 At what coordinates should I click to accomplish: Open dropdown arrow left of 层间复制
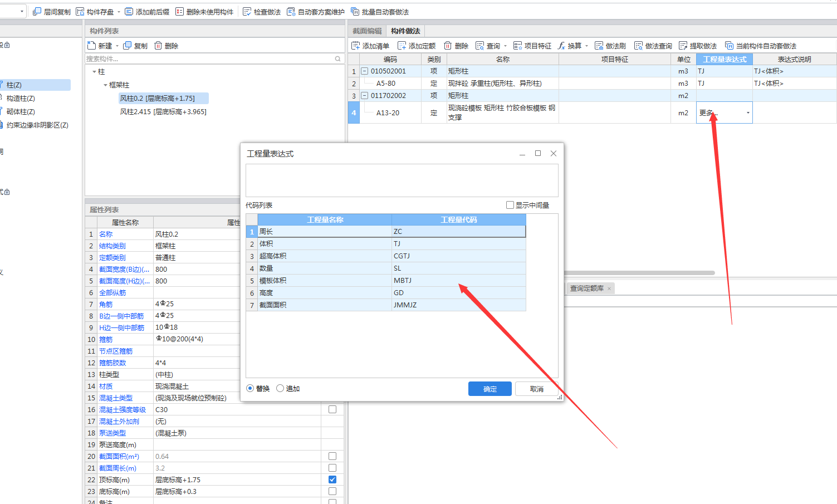[22, 12]
